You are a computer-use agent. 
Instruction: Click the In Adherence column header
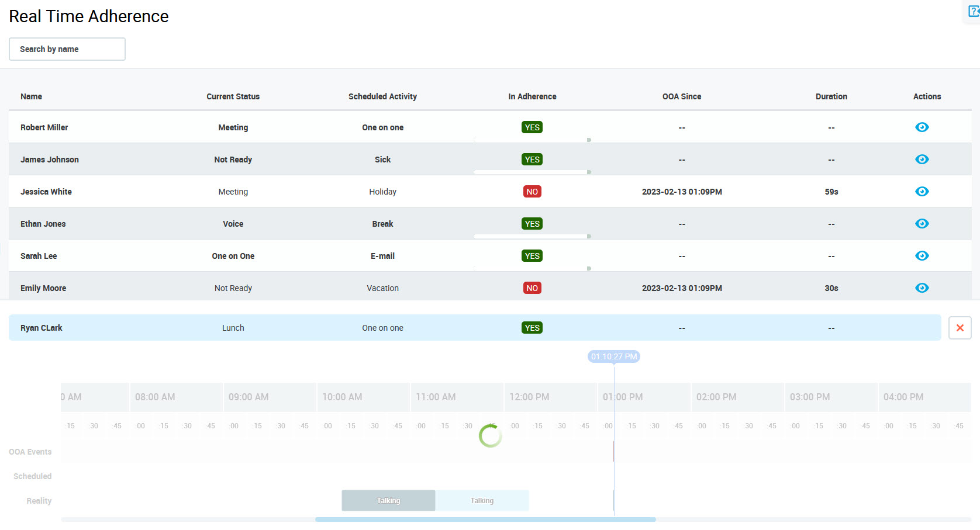(532, 96)
